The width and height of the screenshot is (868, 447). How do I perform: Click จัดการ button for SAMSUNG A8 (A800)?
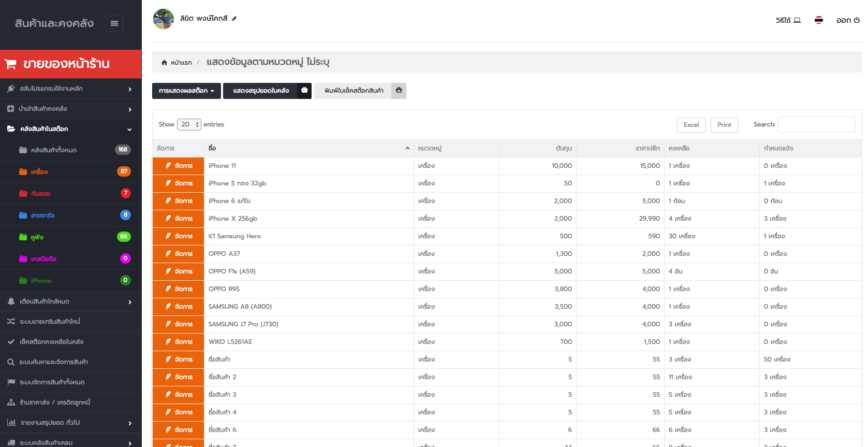tap(179, 307)
